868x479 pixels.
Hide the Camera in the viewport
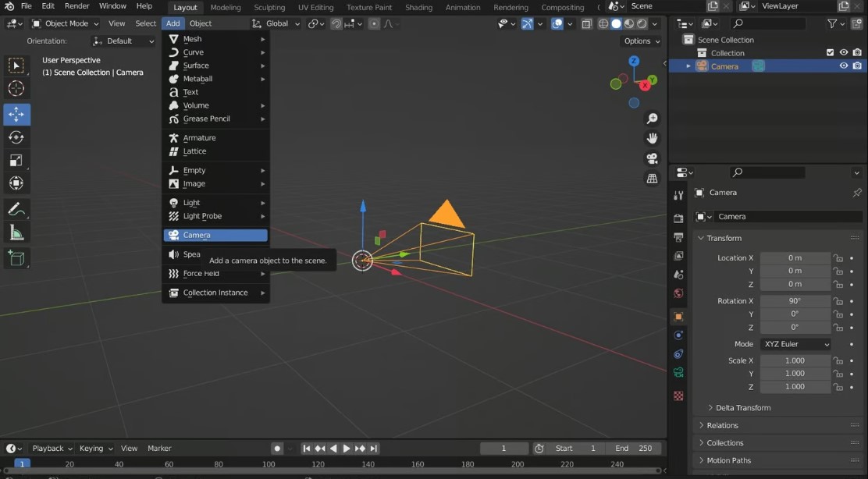pos(844,66)
